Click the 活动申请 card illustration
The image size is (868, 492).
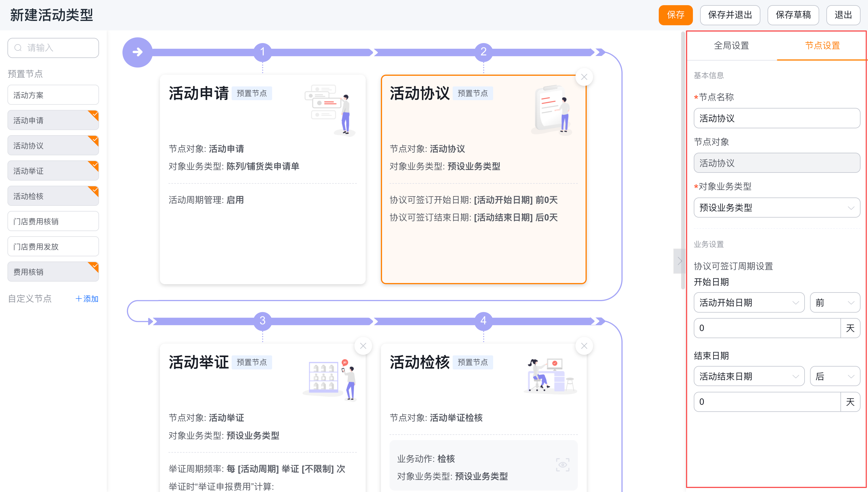click(330, 110)
